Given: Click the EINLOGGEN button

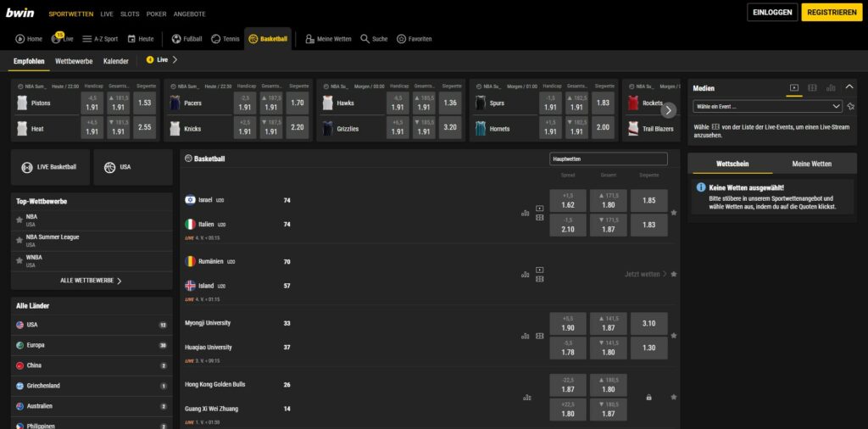Looking at the screenshot, I should point(772,12).
